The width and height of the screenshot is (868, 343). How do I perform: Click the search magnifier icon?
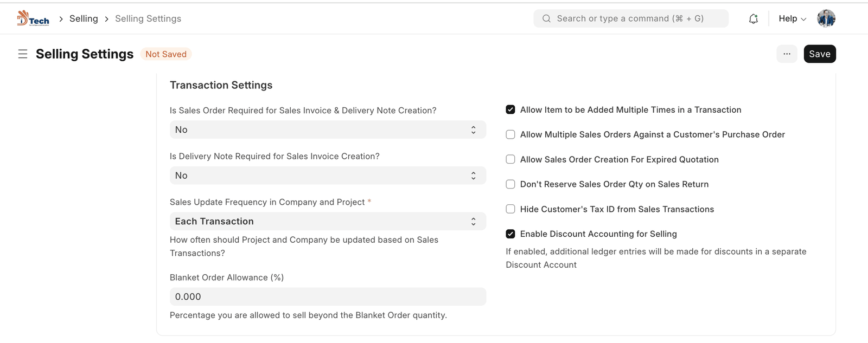coord(546,18)
